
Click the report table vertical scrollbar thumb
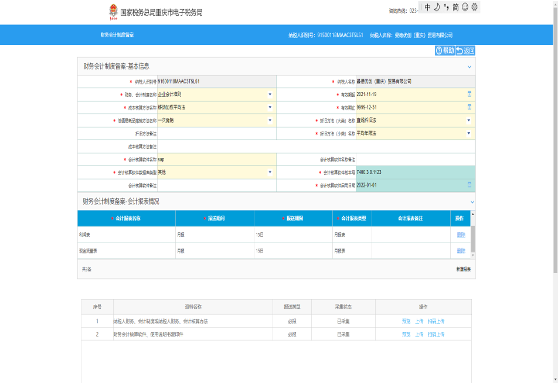473,238
